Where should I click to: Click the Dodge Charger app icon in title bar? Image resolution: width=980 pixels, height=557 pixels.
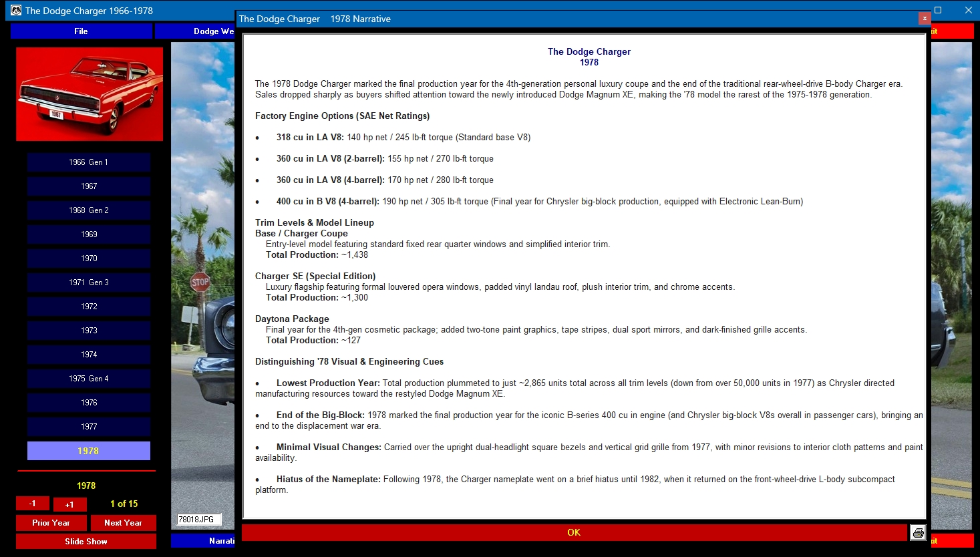point(16,10)
